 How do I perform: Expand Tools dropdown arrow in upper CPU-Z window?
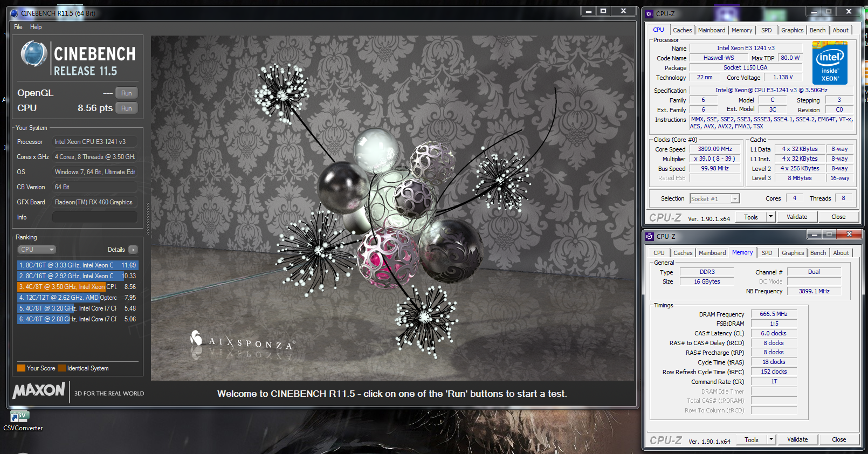point(771,217)
